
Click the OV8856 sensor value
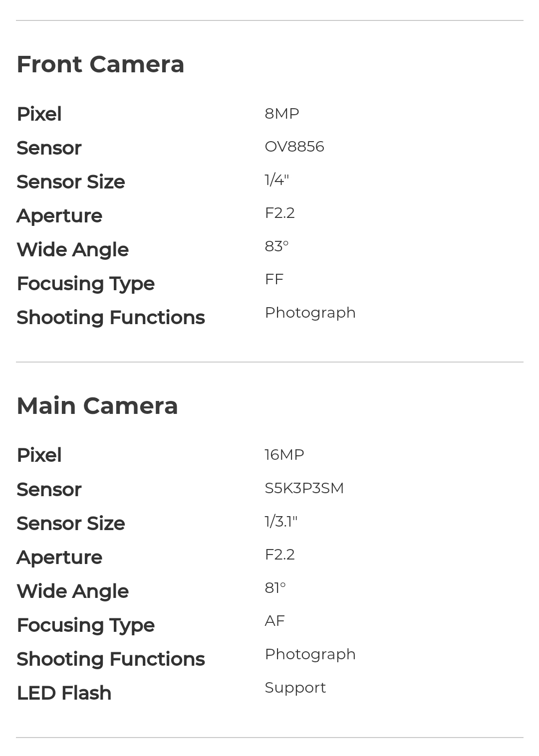[294, 147]
